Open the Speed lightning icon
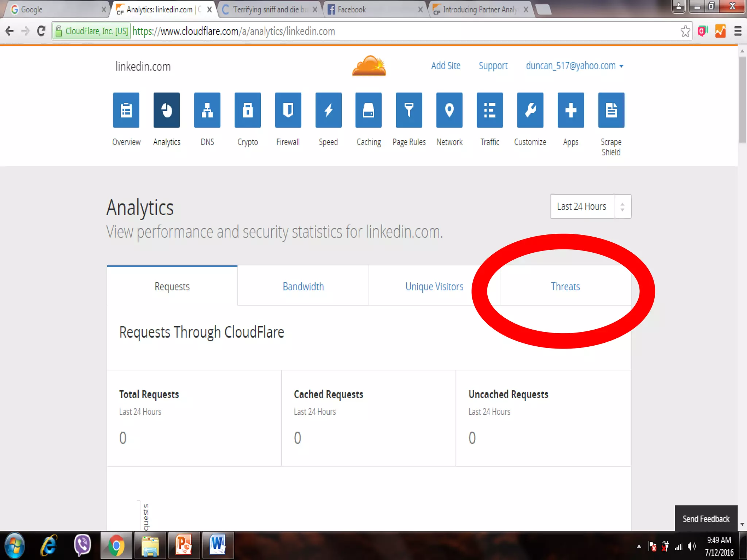 click(328, 110)
